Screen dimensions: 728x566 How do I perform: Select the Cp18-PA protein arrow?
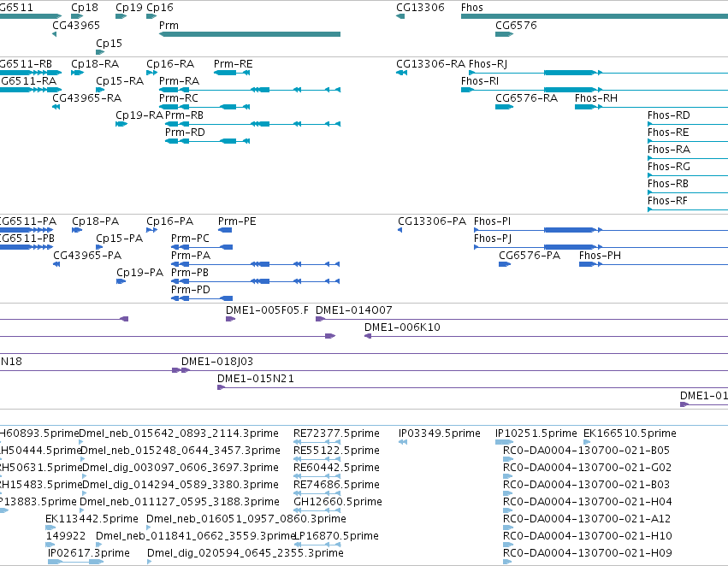click(x=77, y=230)
